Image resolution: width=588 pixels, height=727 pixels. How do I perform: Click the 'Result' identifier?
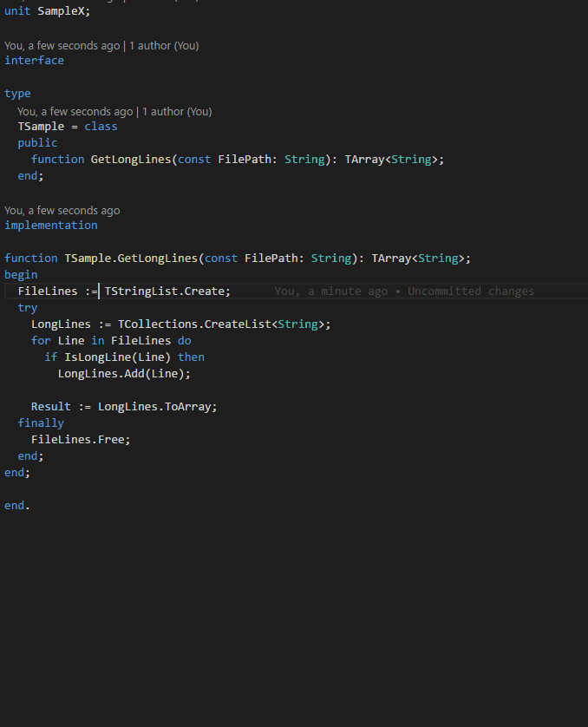pos(51,406)
